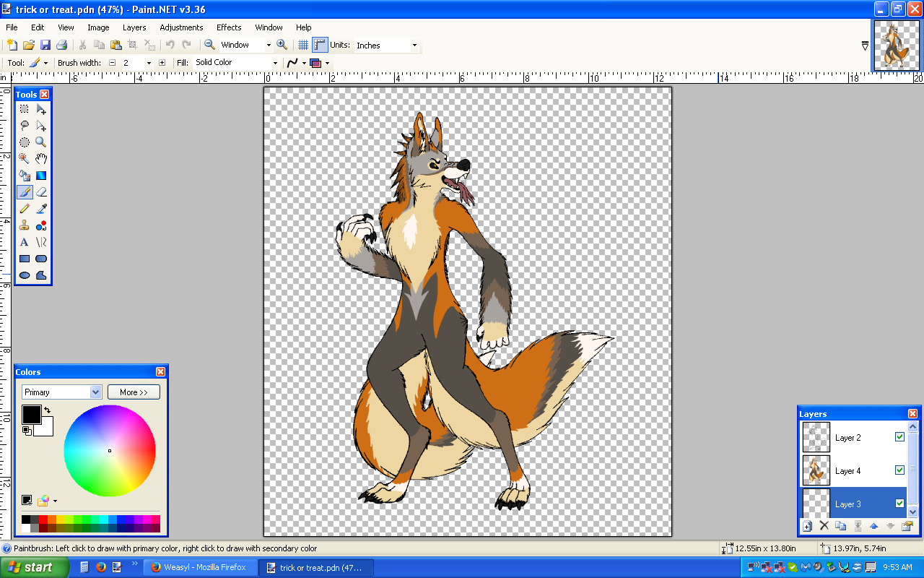Image resolution: width=924 pixels, height=578 pixels.
Task: Click the Save icon in the toolbar
Action: [45, 45]
